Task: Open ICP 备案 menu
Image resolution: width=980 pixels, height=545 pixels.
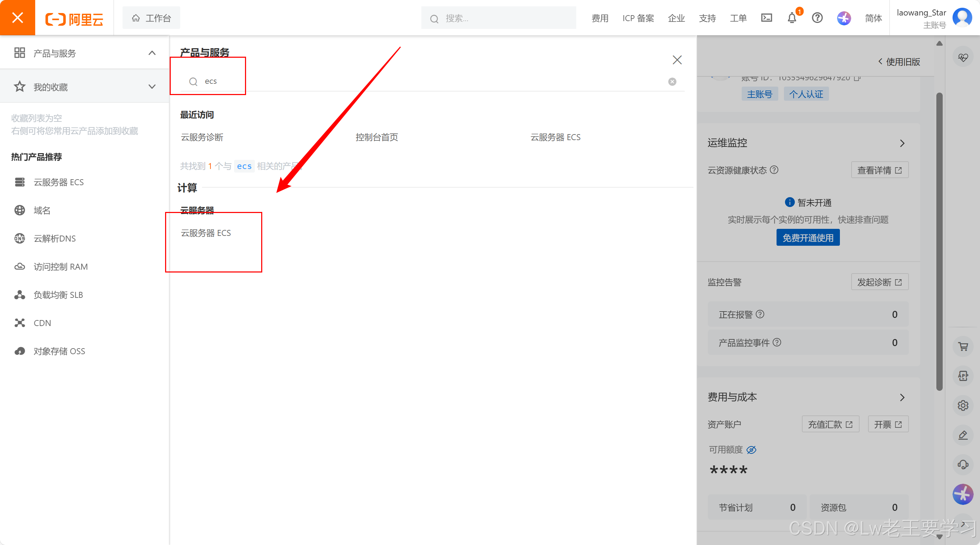Action: [638, 18]
